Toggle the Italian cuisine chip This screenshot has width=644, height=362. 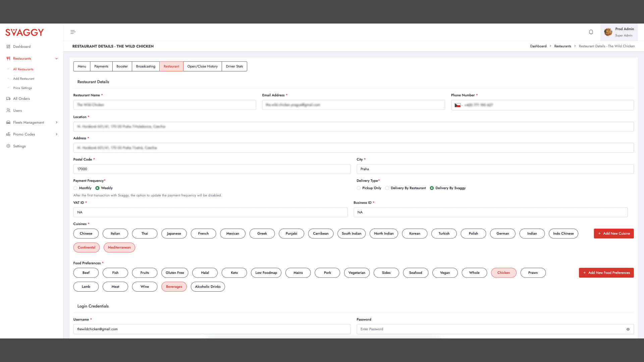115,234
